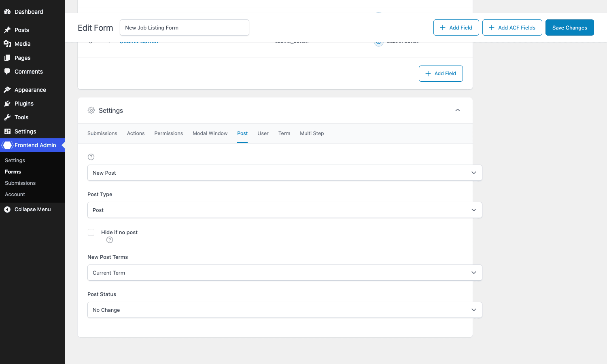
Task: Switch to the Submissions tab
Action: click(102, 133)
